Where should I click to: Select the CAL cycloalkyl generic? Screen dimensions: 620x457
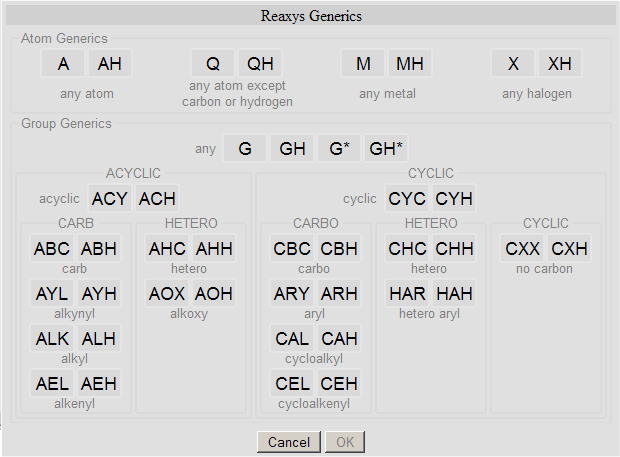point(292,339)
